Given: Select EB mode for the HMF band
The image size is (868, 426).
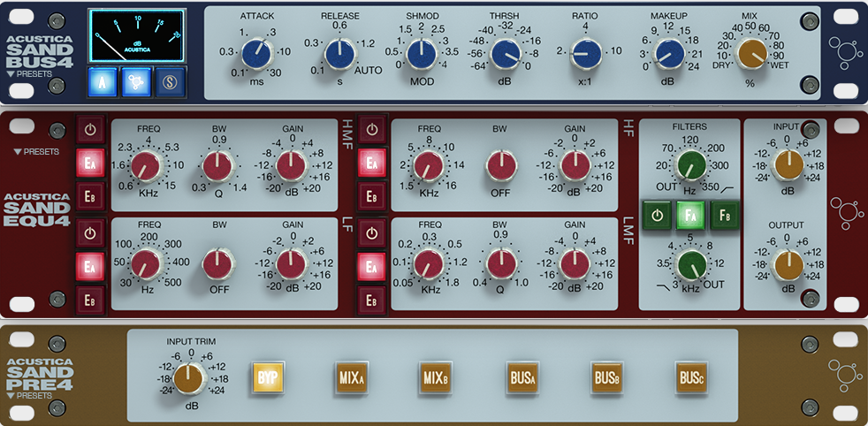Looking at the screenshot, I should point(90,196).
